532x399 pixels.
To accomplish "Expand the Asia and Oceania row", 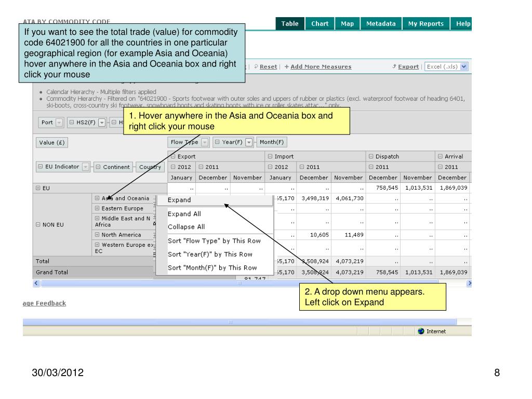I will click(97, 198).
